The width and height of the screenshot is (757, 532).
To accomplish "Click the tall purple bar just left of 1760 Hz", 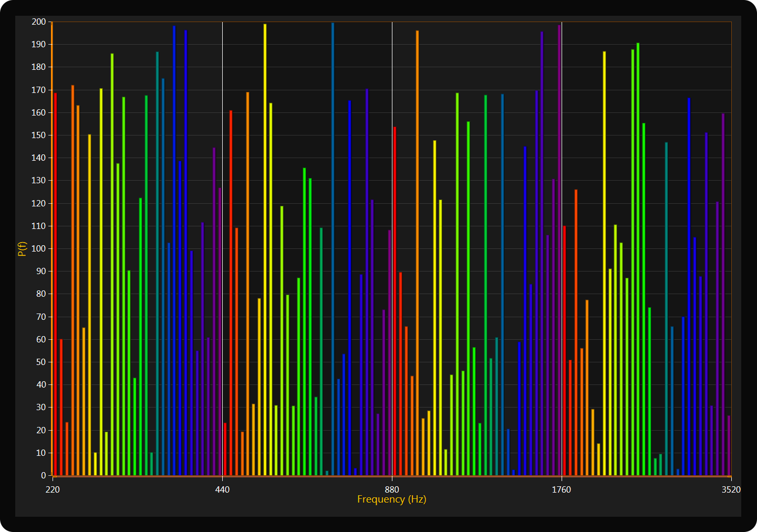I will pyautogui.click(x=559, y=249).
